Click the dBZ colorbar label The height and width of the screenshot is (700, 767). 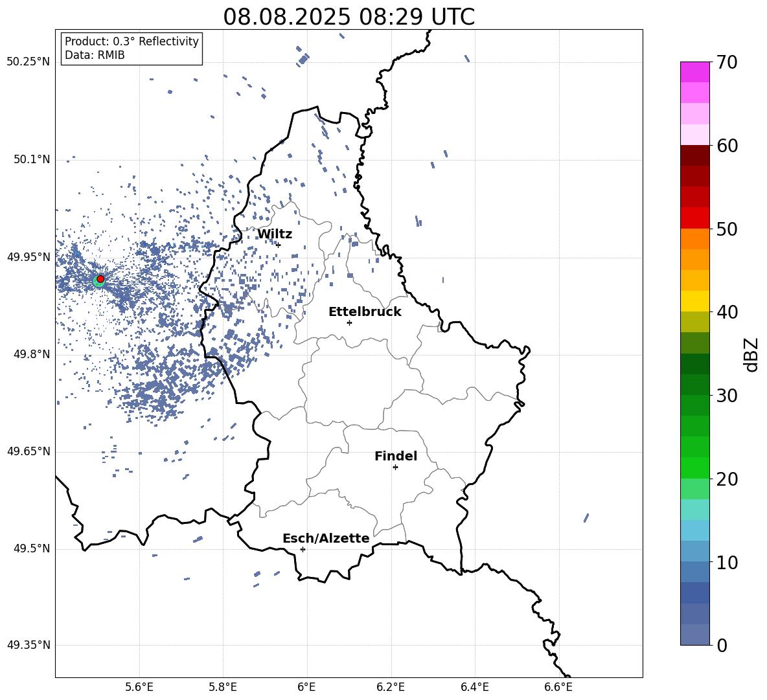pos(752,354)
